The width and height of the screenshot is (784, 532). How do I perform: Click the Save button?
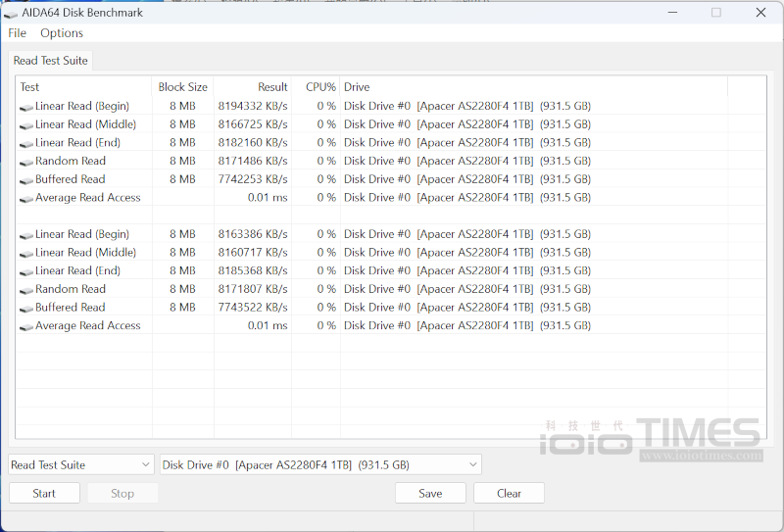pos(430,493)
